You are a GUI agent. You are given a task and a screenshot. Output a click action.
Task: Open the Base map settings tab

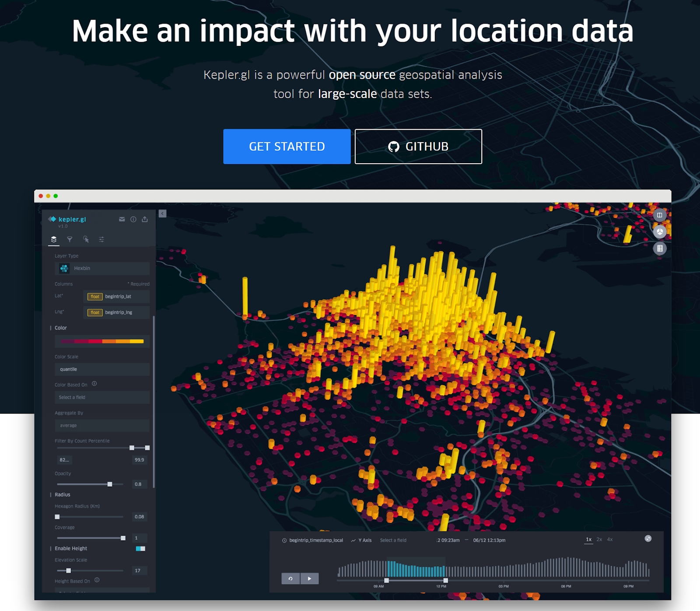pos(101,239)
